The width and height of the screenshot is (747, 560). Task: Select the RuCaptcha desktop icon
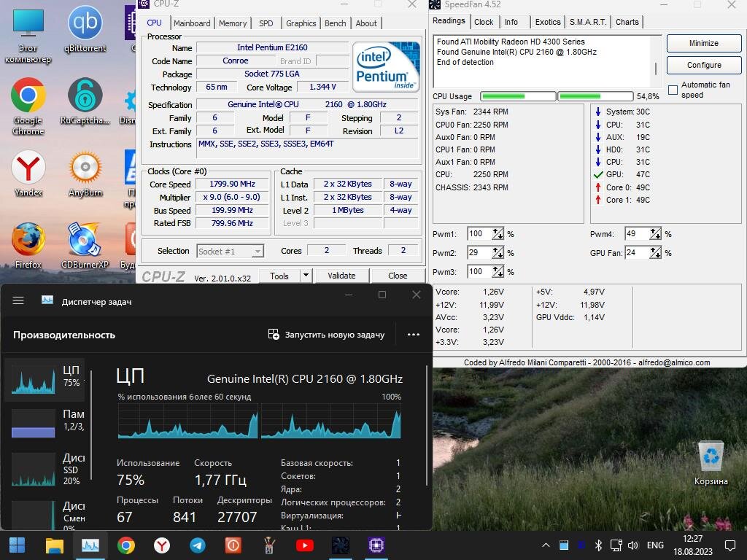[85, 101]
